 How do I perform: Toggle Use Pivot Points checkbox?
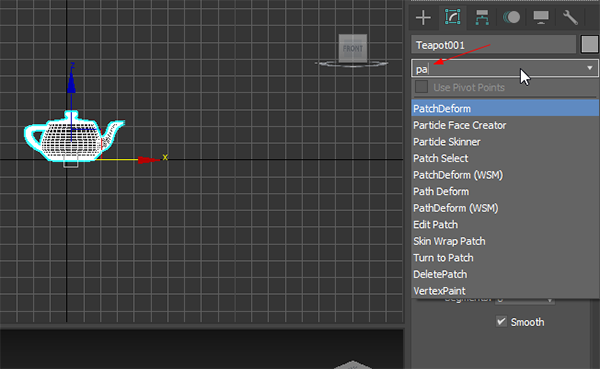(x=421, y=87)
